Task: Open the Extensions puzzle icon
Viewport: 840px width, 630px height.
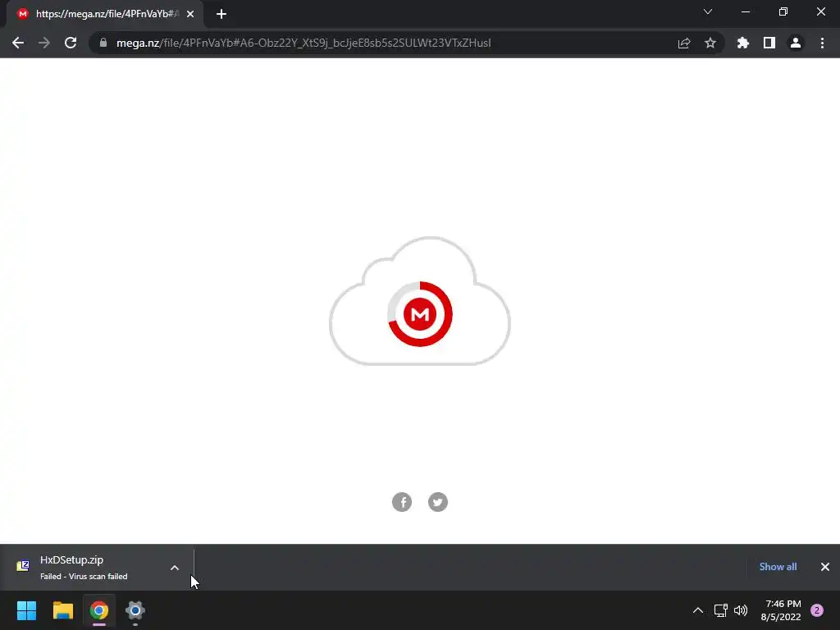Action: click(742, 43)
